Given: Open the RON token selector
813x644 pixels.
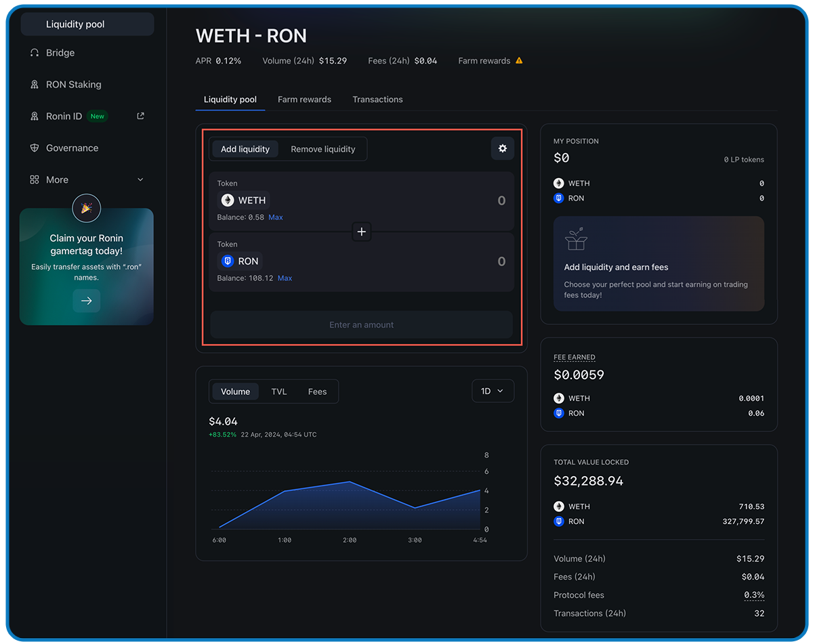Looking at the screenshot, I should click(240, 261).
